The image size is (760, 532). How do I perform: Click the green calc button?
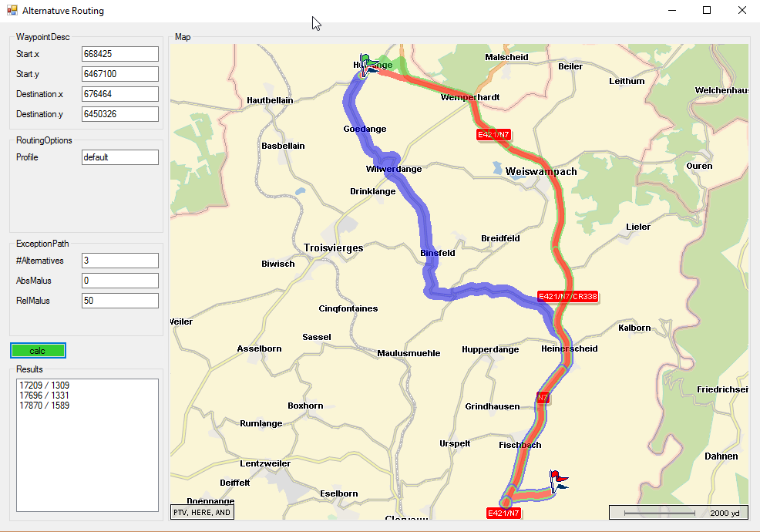click(38, 351)
